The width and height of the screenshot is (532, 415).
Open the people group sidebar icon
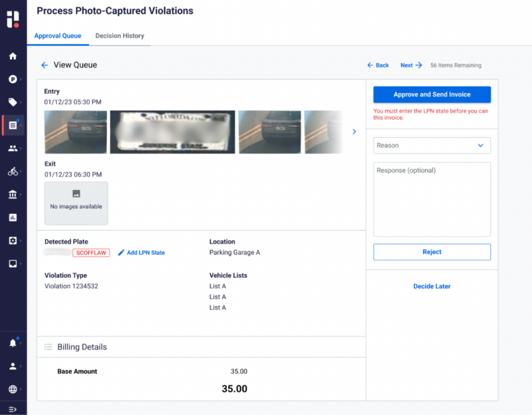click(13, 148)
